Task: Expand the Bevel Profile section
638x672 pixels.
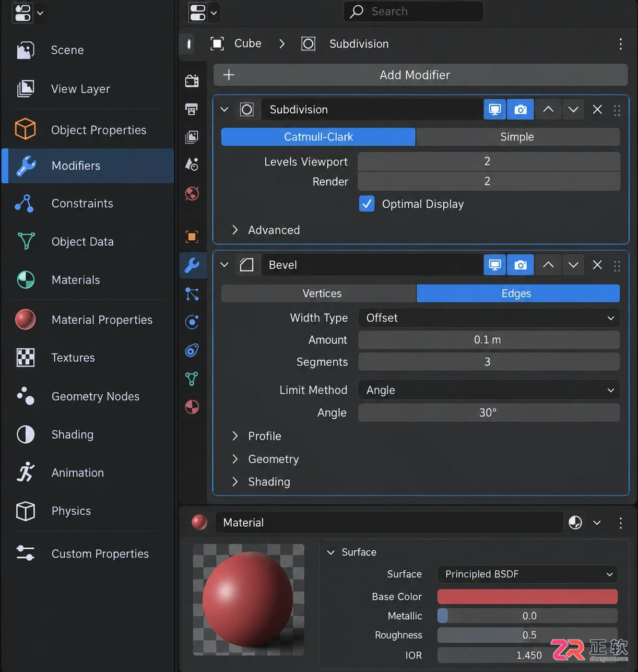Action: [x=257, y=436]
